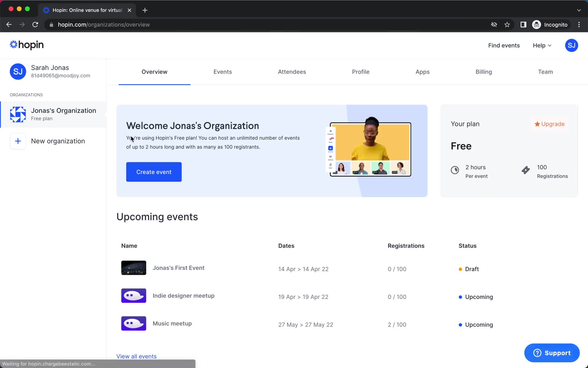Open Indie designer meetup name

(x=183, y=296)
